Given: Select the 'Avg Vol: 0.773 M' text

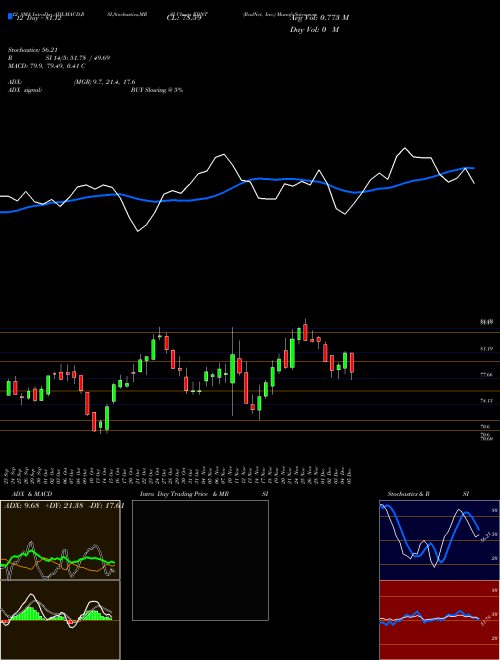Looking at the screenshot, I should click(x=319, y=18).
